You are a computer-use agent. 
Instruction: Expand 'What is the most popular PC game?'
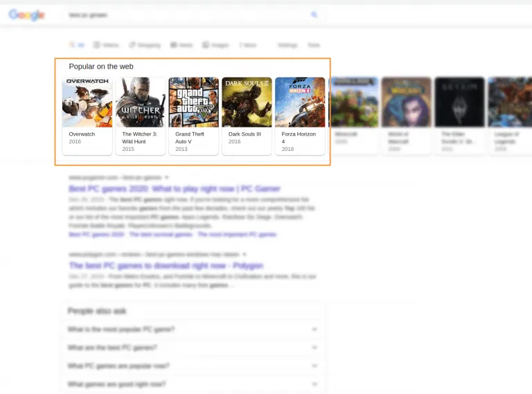coord(193,329)
